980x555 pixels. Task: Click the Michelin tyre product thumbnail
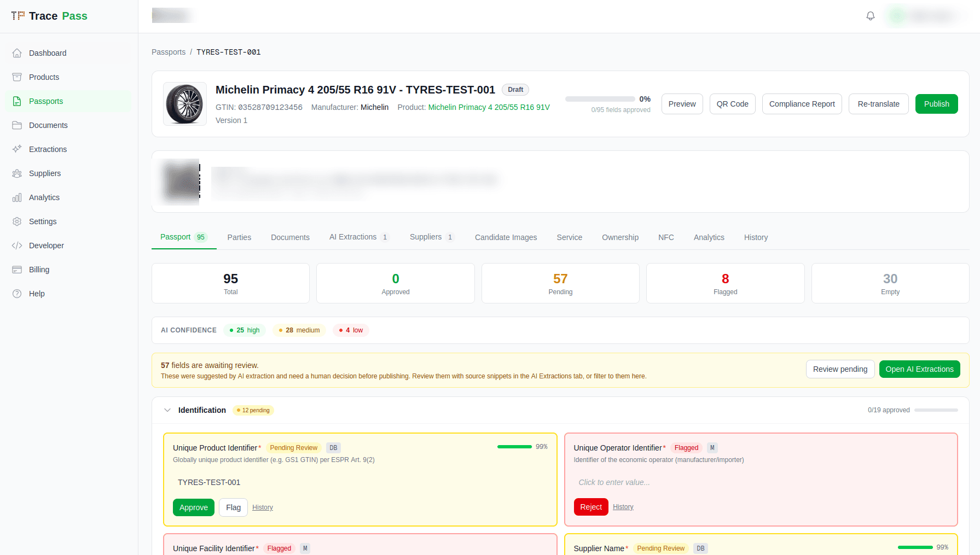(185, 104)
